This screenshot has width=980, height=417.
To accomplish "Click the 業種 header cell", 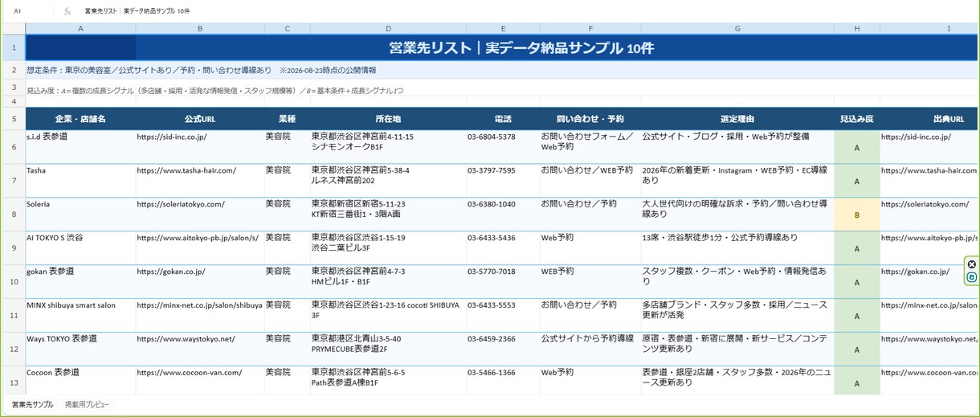I will tap(287, 119).
